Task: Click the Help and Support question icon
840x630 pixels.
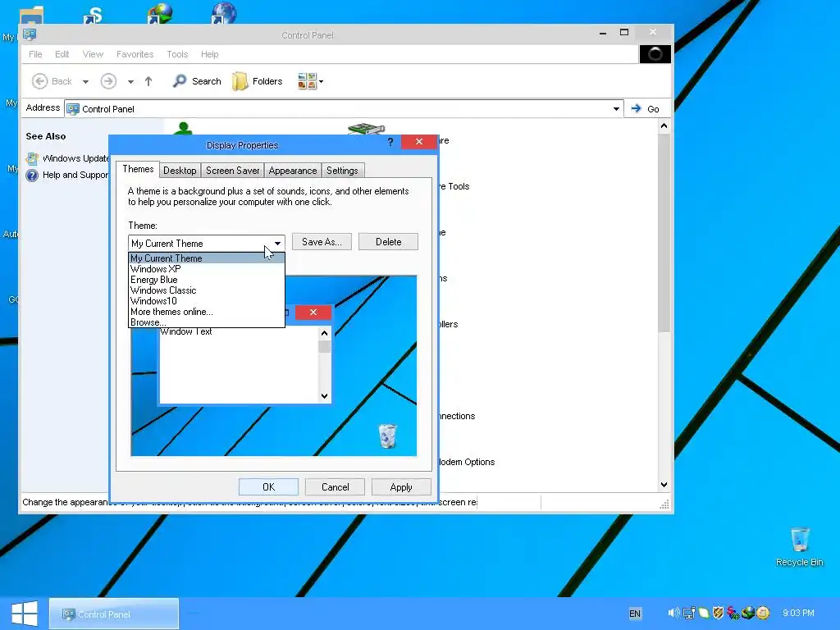Action: (32, 176)
